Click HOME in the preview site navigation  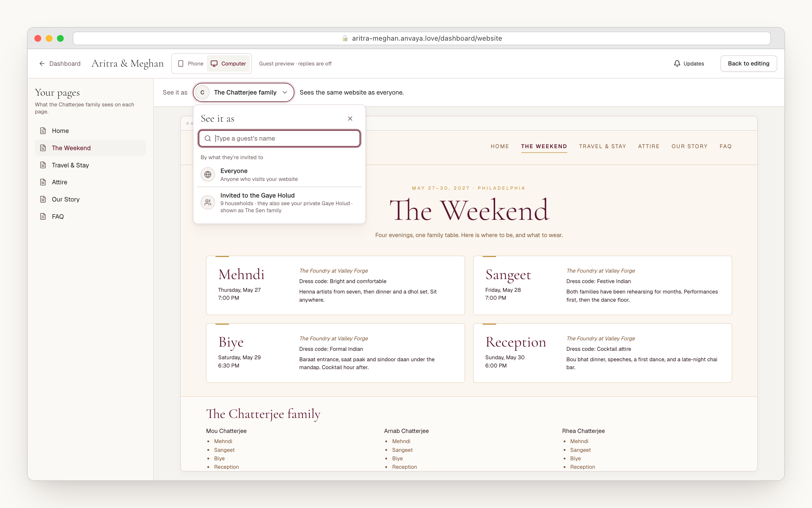500,146
